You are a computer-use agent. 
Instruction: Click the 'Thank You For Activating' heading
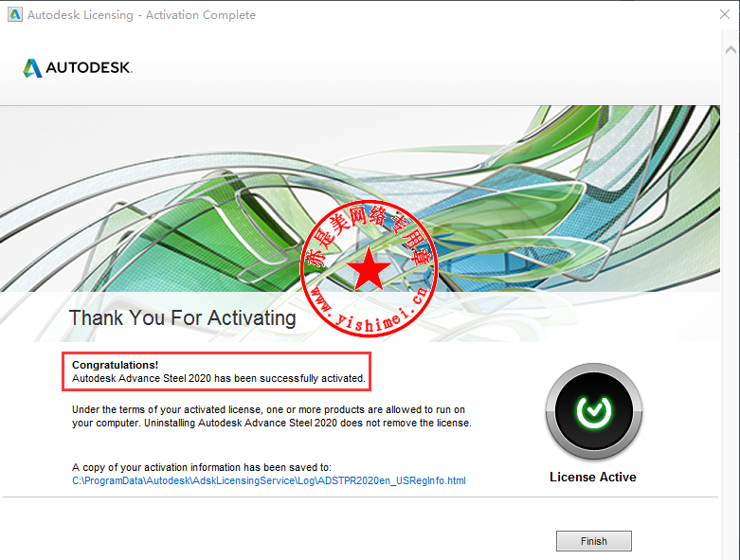[182, 318]
